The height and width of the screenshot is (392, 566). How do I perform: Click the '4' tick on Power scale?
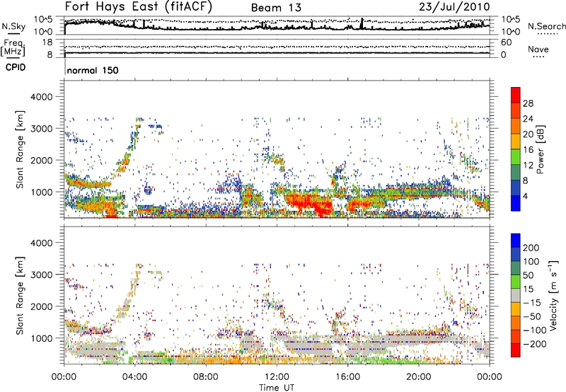point(525,196)
